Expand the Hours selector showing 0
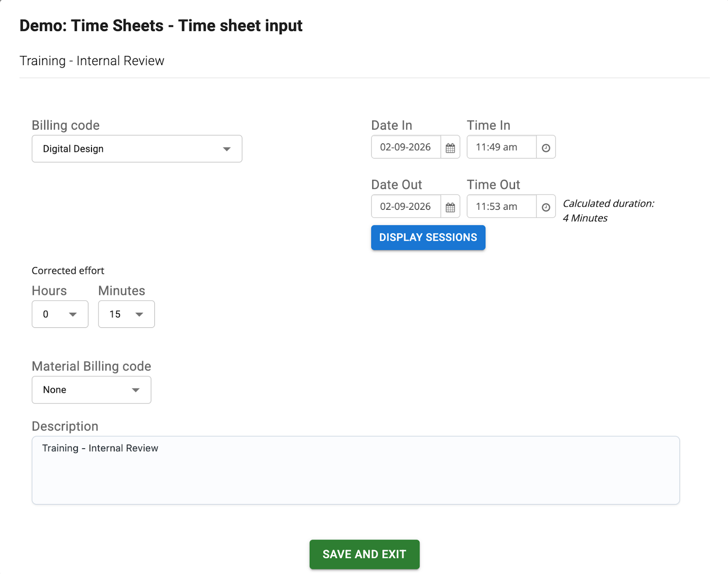This screenshot has width=728, height=578. pyautogui.click(x=60, y=314)
